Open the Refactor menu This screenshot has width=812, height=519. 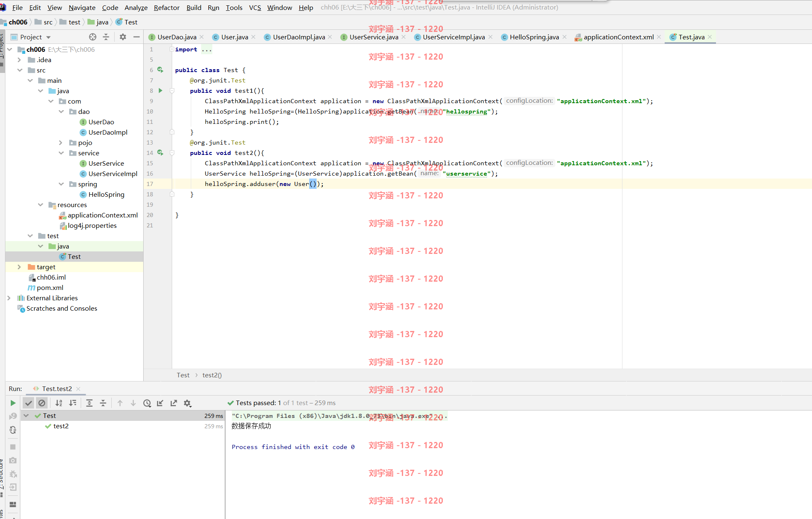pos(167,7)
